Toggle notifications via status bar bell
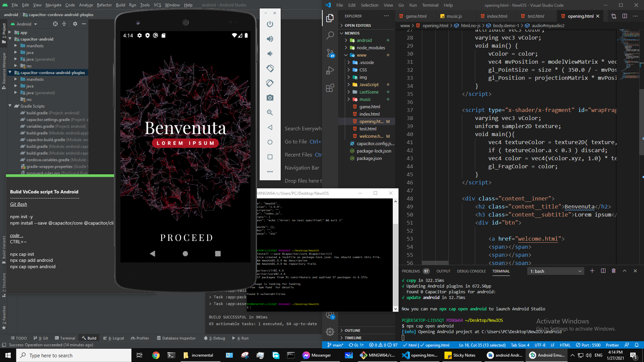Screen dimensions: 644x362 (x=637, y=345)
